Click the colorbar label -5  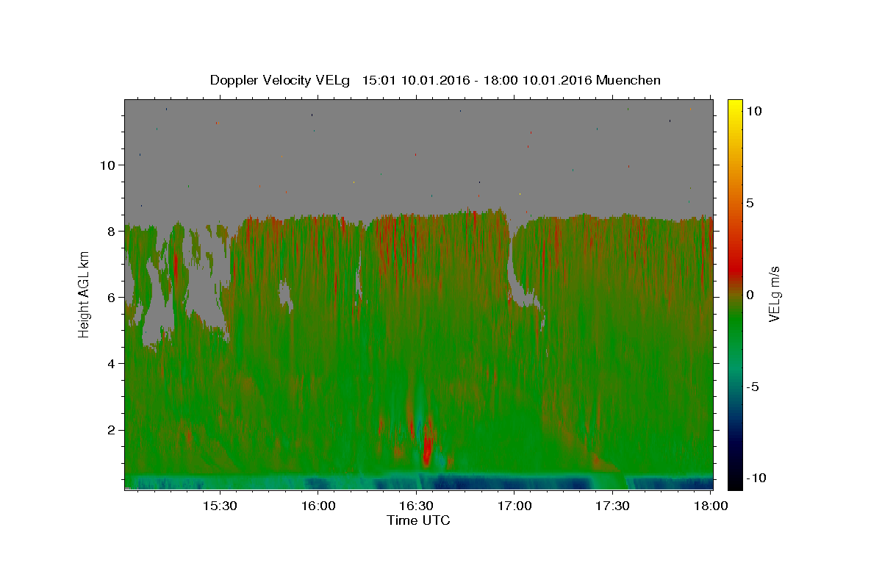[753, 387]
